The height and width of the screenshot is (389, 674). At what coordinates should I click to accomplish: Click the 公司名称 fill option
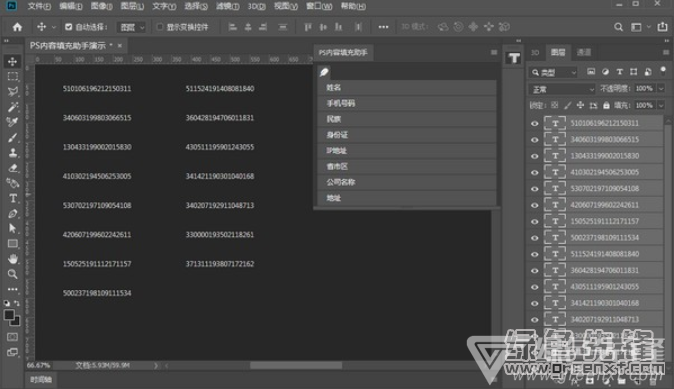pyautogui.click(x=407, y=182)
